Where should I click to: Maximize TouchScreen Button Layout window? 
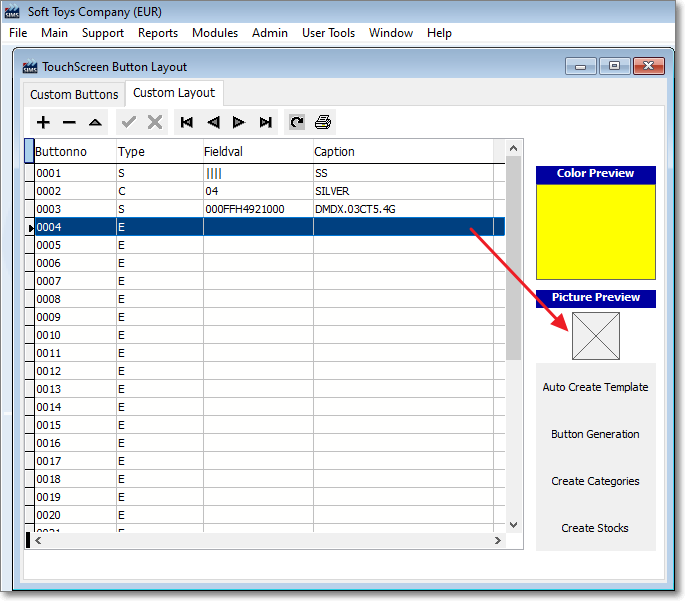614,66
